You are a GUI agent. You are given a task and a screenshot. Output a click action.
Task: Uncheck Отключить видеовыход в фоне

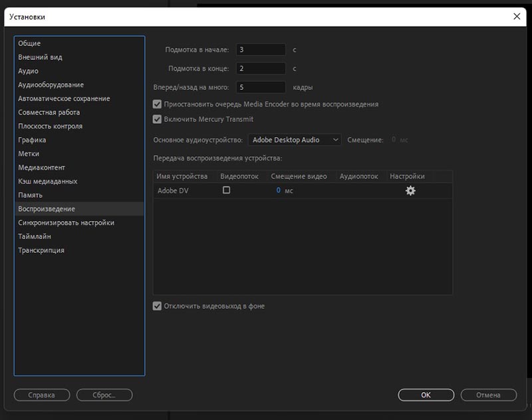pos(158,306)
